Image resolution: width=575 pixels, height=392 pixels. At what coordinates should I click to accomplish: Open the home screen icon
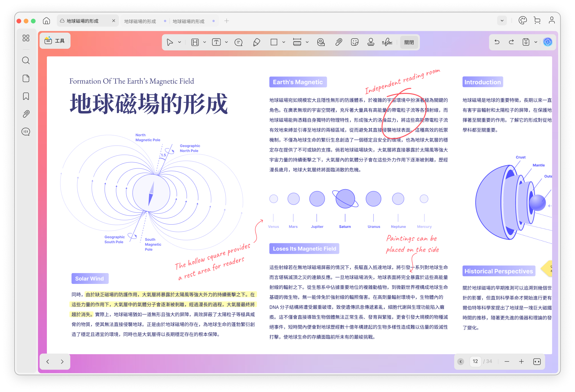pyautogui.click(x=46, y=21)
